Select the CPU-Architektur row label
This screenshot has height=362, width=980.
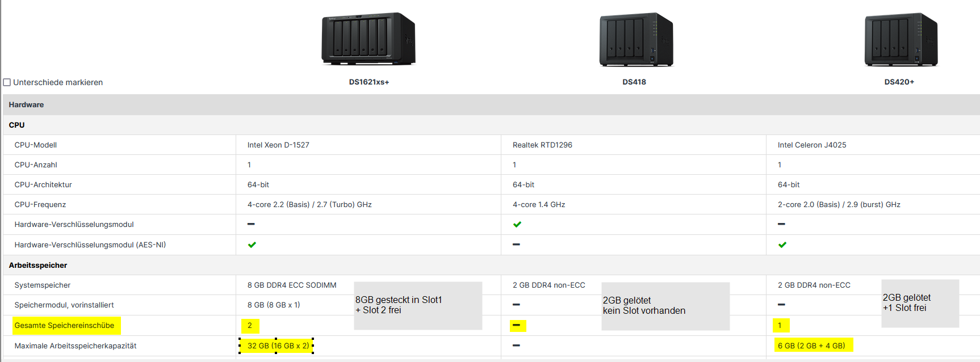pos(43,185)
